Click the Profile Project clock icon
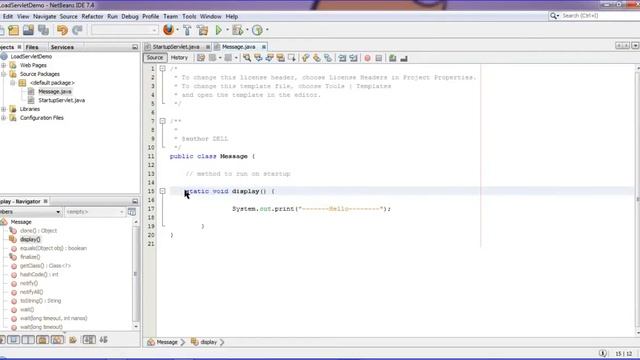The height and width of the screenshot is (360, 640). (257, 30)
